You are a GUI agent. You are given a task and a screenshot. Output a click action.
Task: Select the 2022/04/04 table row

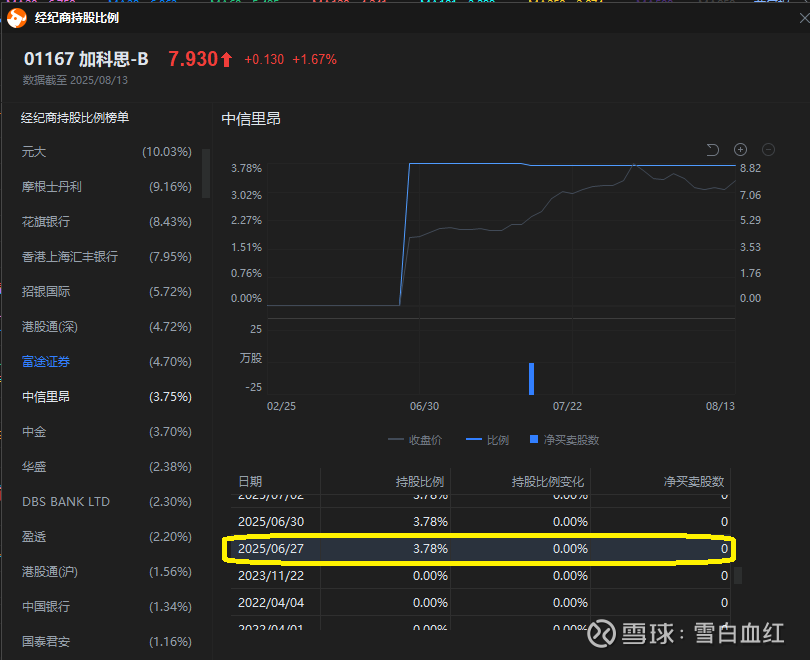coord(481,602)
